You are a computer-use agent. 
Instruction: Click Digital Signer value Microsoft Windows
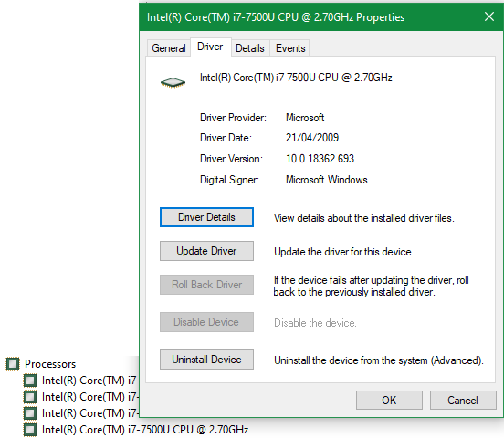pos(327,180)
